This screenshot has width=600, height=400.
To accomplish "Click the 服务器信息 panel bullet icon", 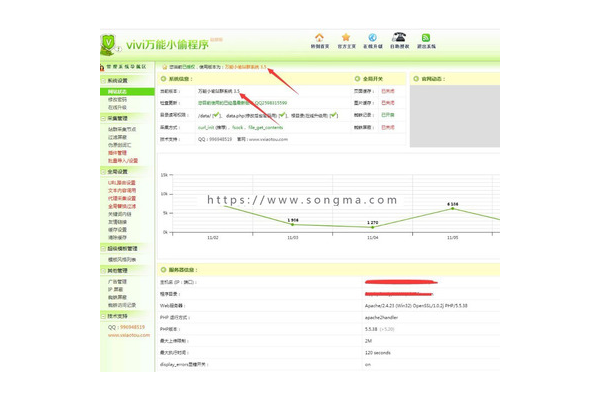I will click(x=162, y=268).
